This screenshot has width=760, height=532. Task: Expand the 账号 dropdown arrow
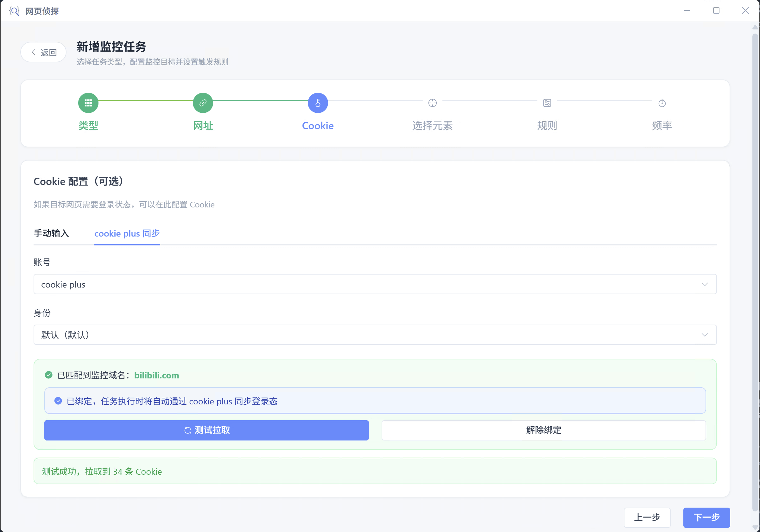click(x=705, y=284)
